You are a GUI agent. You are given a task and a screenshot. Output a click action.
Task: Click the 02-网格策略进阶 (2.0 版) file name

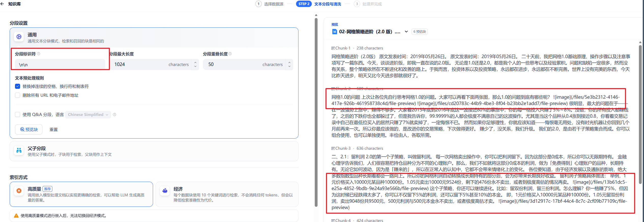[370, 32]
